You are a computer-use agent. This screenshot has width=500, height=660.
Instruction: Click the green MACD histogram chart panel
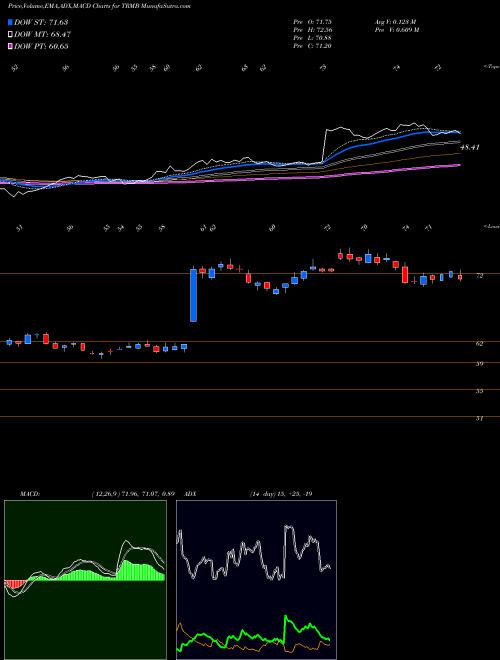(85, 580)
